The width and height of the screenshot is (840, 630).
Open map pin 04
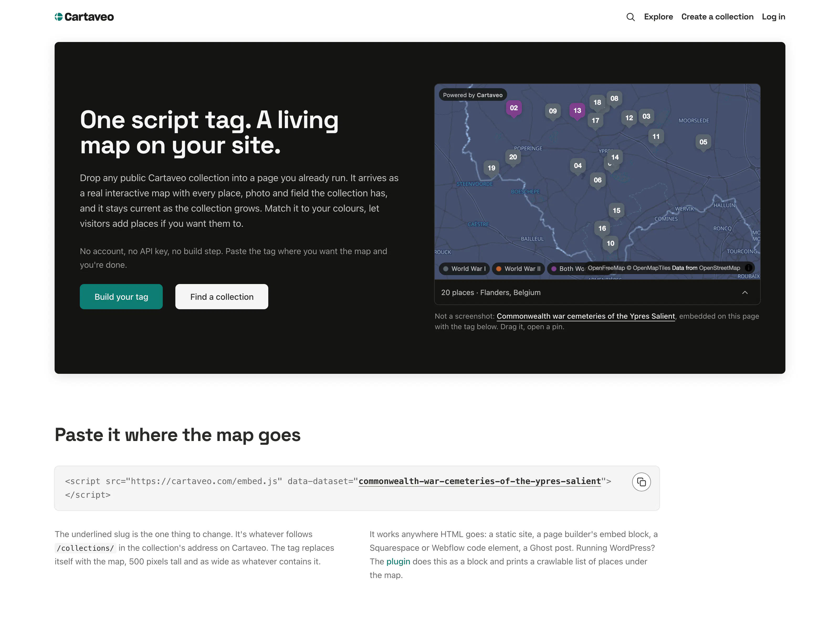tap(578, 166)
